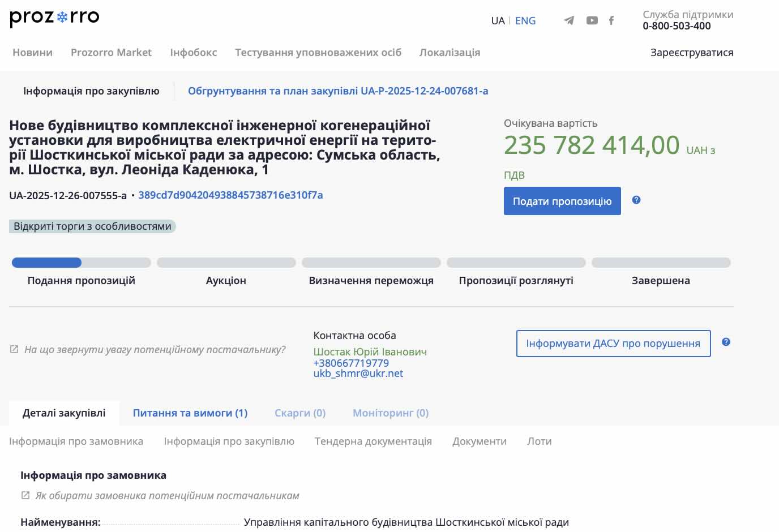Open procurement plan link UA-P-2025-12-24-007681-a
The height and width of the screenshot is (532, 779).
[x=338, y=91]
